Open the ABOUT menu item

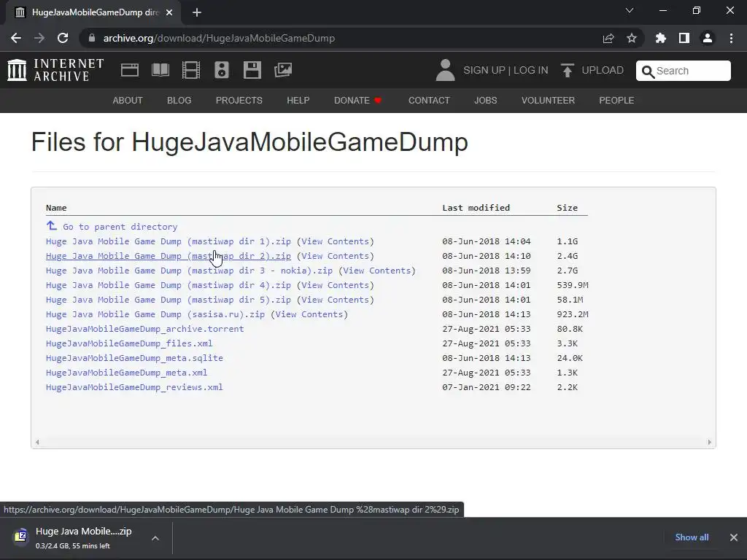128,101
